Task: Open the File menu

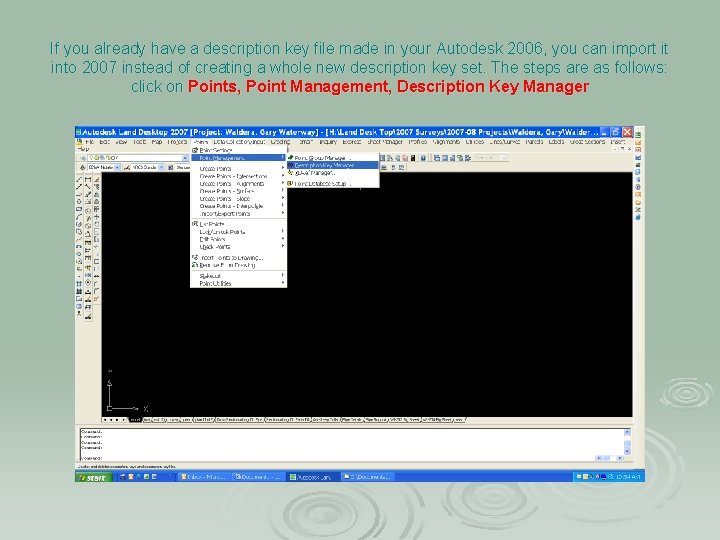Action: (x=90, y=142)
